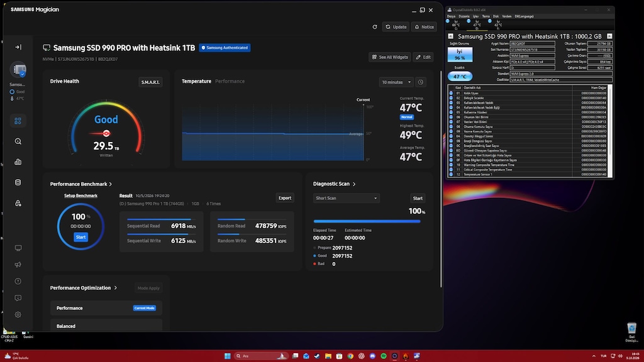Click the refresh icon beside Update
The height and width of the screenshot is (362, 644).
click(375, 27)
